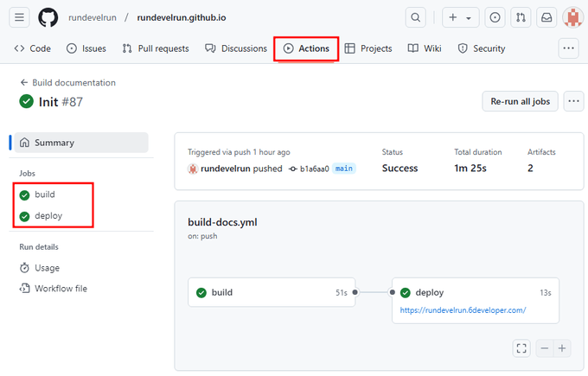Click the user avatar icon
Screen dimensions: 588x376
572,17
